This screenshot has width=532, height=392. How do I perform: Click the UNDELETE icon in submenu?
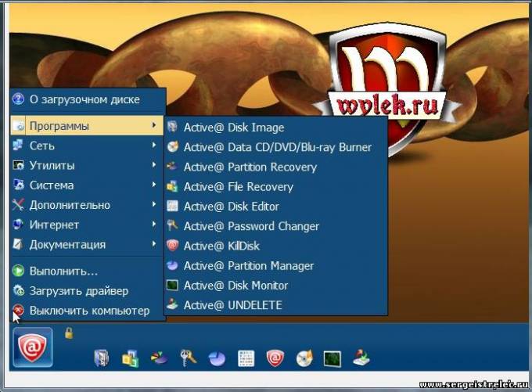(172, 304)
